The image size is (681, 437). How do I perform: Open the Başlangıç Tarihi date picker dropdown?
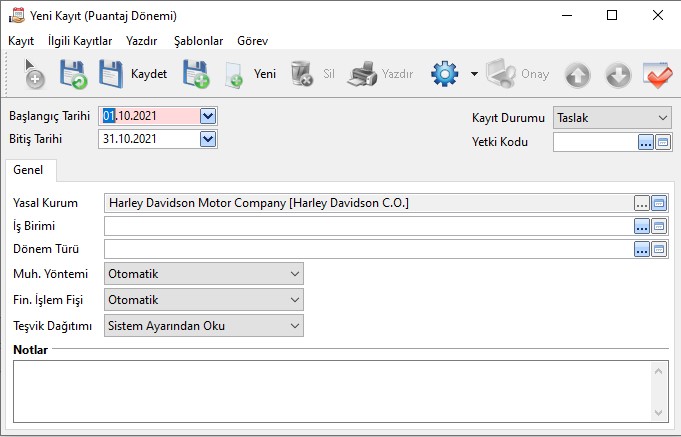coord(208,116)
